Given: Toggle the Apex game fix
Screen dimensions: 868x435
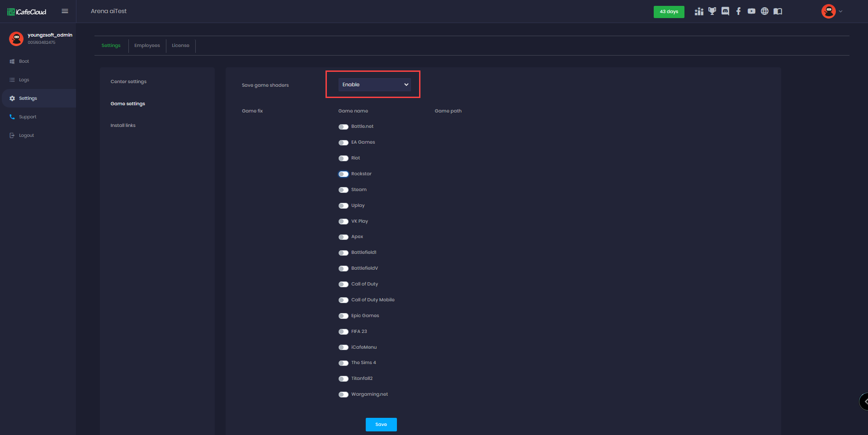Looking at the screenshot, I should [x=344, y=237].
